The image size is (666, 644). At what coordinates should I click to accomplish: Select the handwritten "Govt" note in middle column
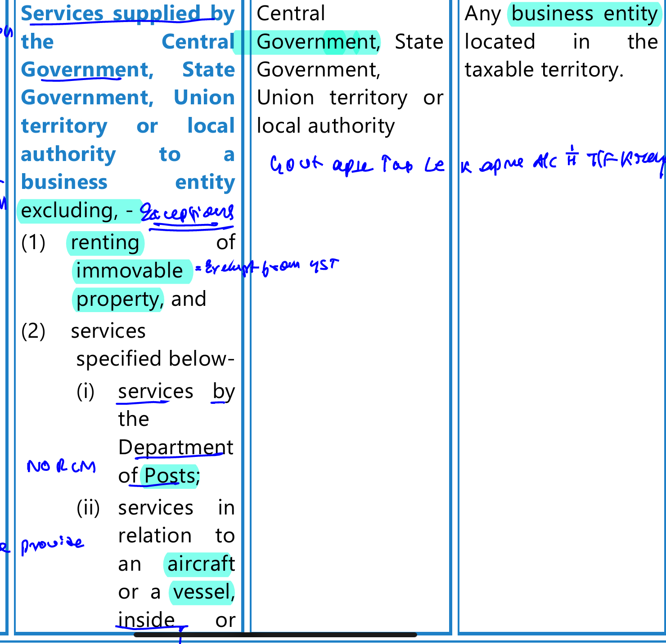tap(296, 165)
